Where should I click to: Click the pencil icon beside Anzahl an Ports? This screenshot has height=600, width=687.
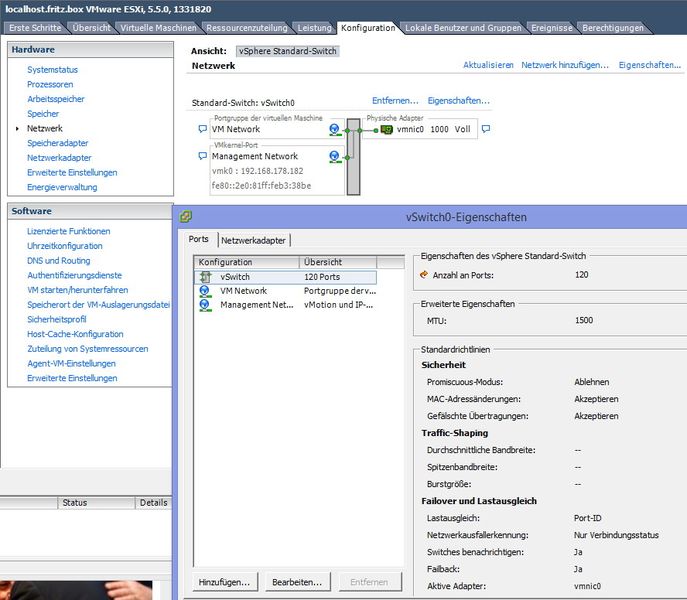pyautogui.click(x=424, y=275)
